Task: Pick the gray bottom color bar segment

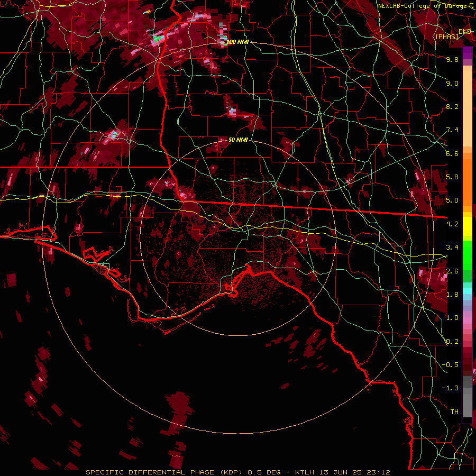Action: tap(467, 405)
